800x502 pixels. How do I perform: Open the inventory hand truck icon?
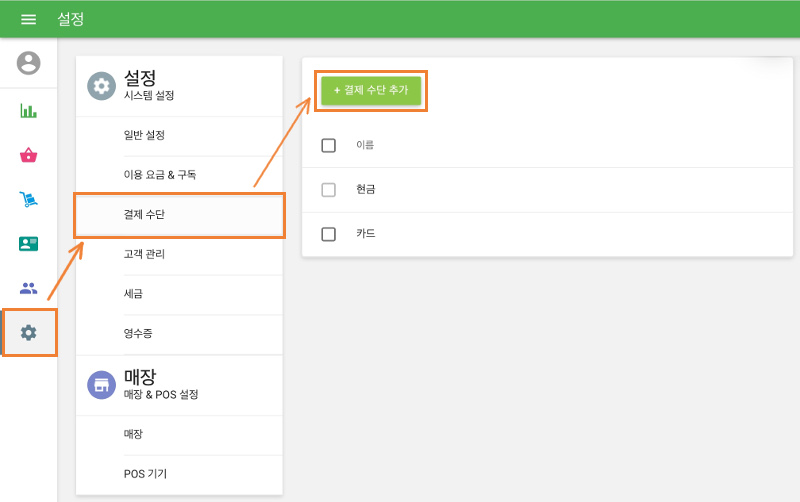29,199
